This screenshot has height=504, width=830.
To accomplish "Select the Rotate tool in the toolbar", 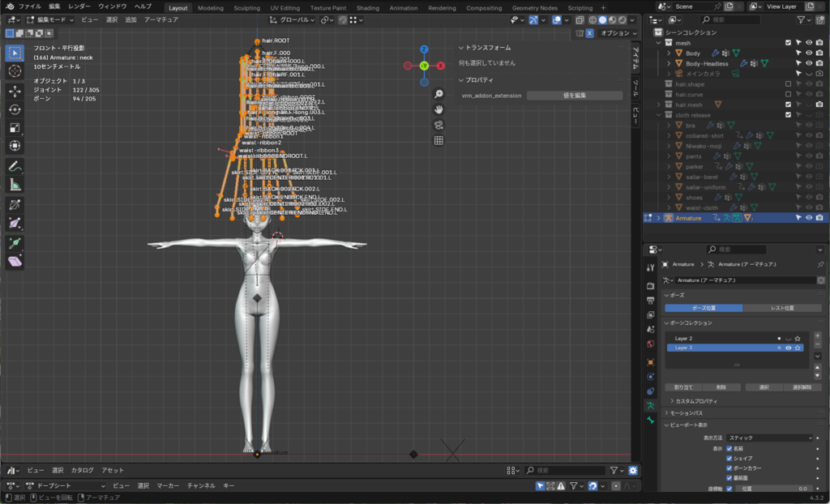I will (x=15, y=109).
